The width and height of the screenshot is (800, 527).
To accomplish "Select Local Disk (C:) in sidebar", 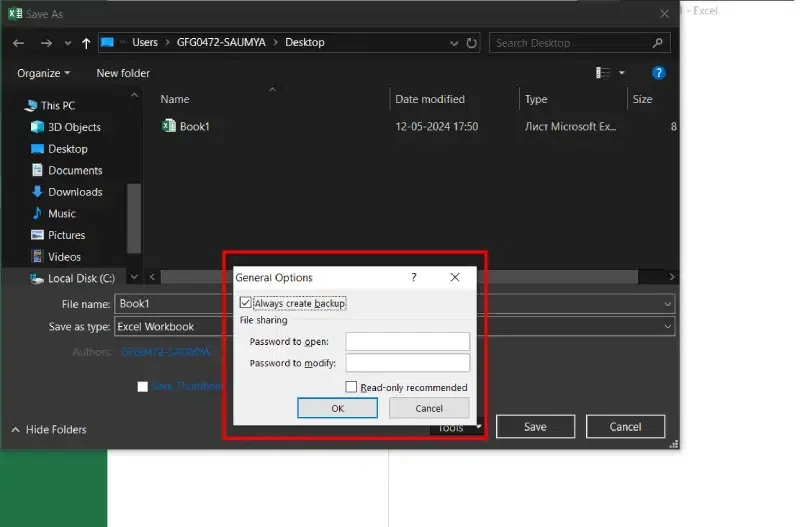I will pyautogui.click(x=72, y=279).
